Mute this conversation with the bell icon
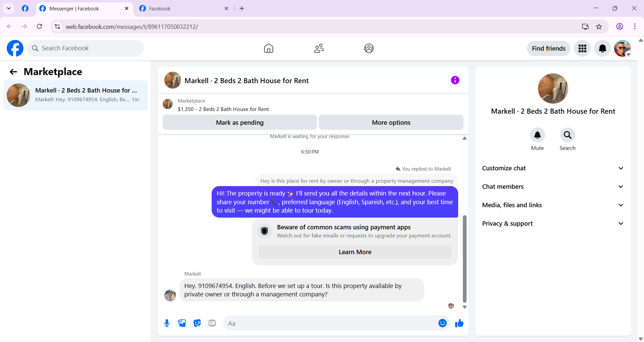Screen dimensions: 644x342 (x=537, y=135)
